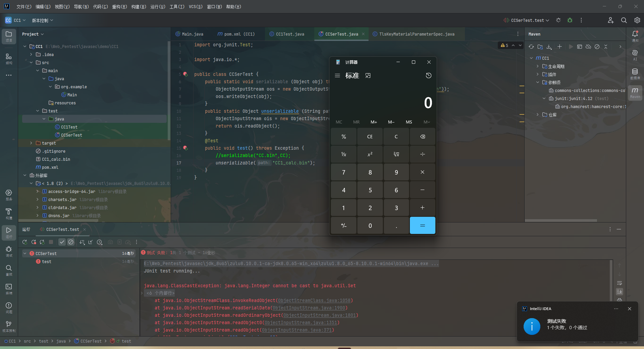This screenshot has width=644, height=349.
Task: Open test sort options
Action: pos(82,242)
